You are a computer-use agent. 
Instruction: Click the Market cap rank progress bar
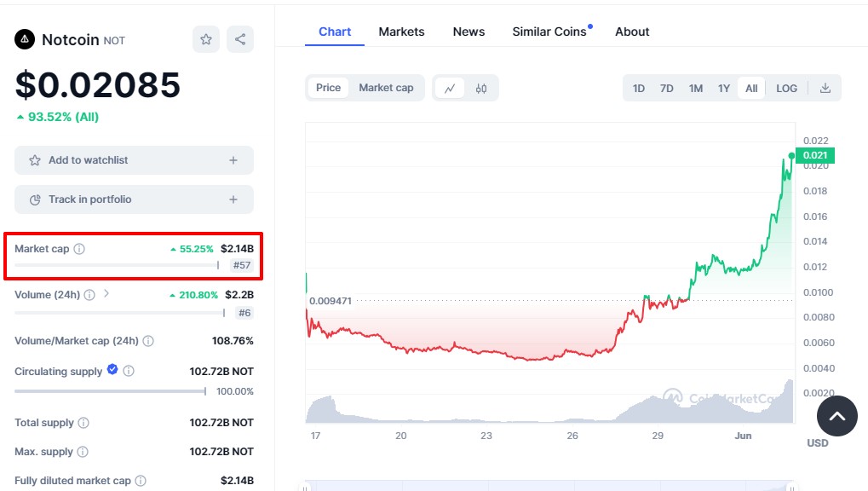[117, 265]
